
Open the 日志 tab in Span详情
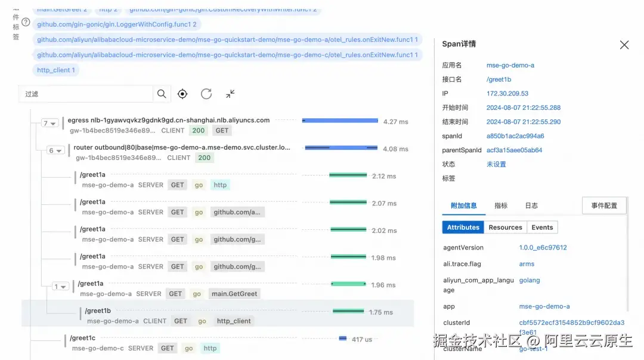click(531, 205)
